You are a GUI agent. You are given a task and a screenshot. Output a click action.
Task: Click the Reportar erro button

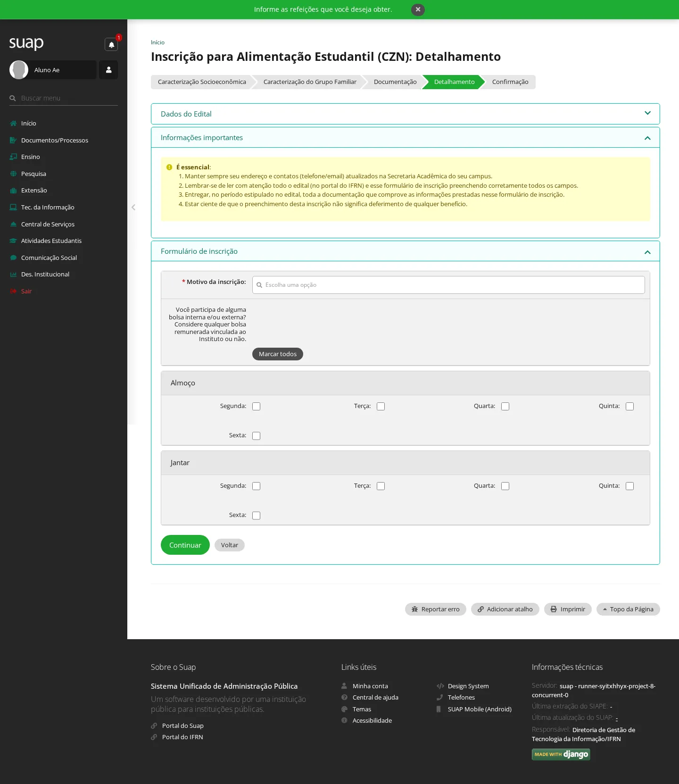435,609
